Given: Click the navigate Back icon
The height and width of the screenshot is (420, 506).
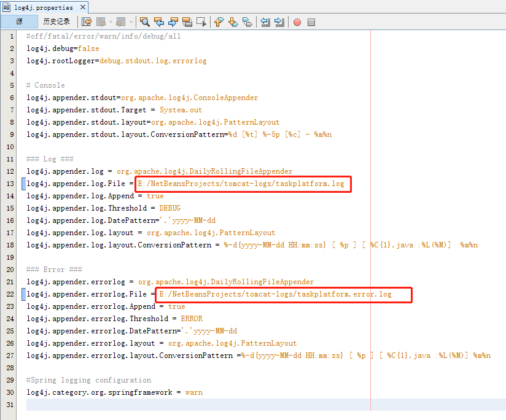Looking at the screenshot, I should click(101, 22).
